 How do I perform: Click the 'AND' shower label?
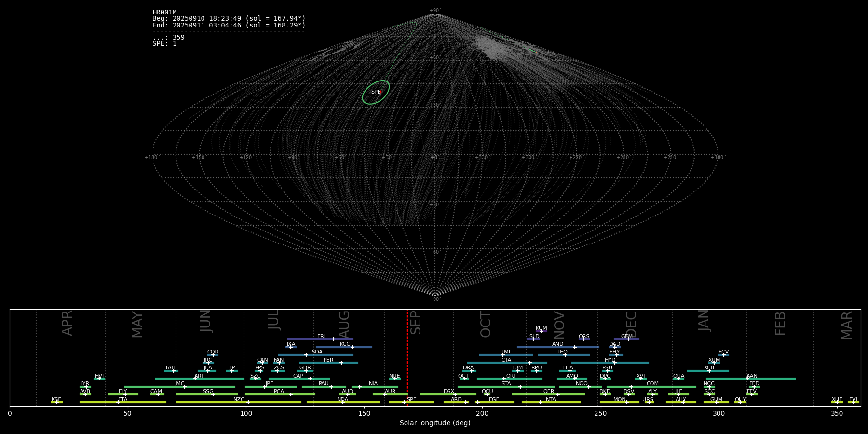click(558, 344)
